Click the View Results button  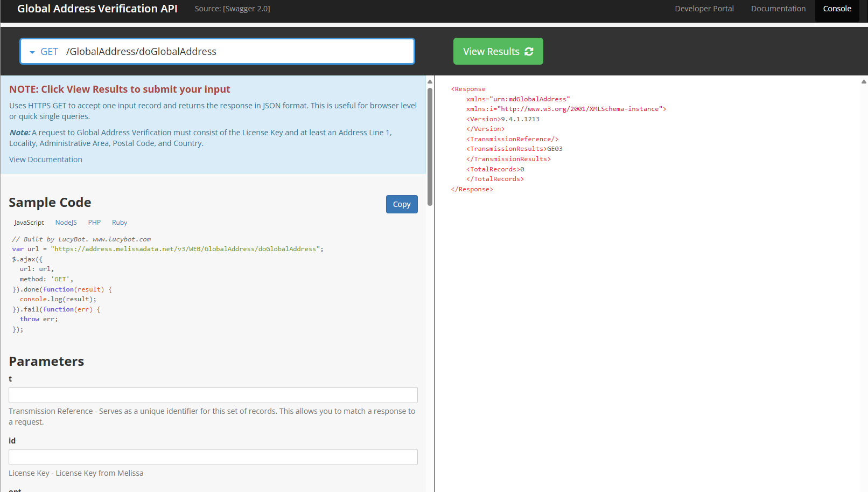pyautogui.click(x=498, y=51)
